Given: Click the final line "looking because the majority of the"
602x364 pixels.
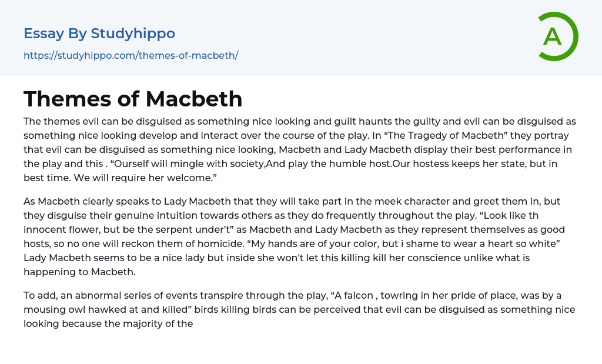Looking at the screenshot, I should tap(108, 323).
